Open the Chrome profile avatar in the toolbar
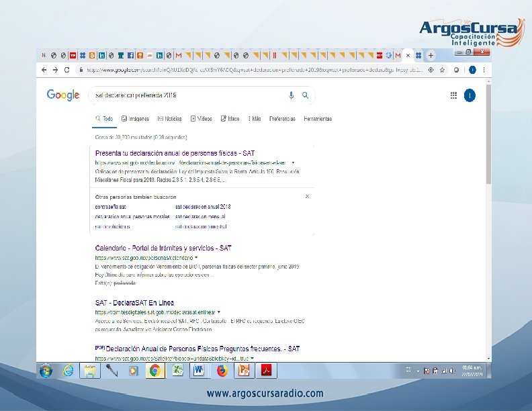Viewport: 532px width, 411px height. [472, 70]
